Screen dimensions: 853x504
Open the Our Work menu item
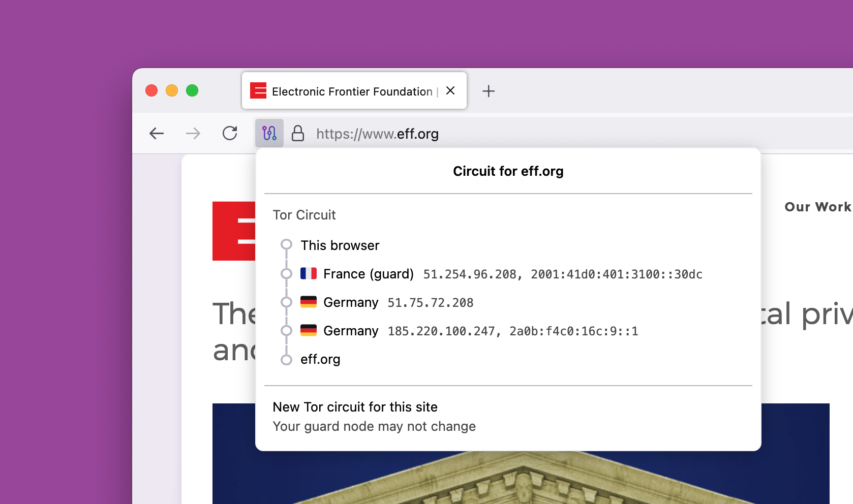817,207
